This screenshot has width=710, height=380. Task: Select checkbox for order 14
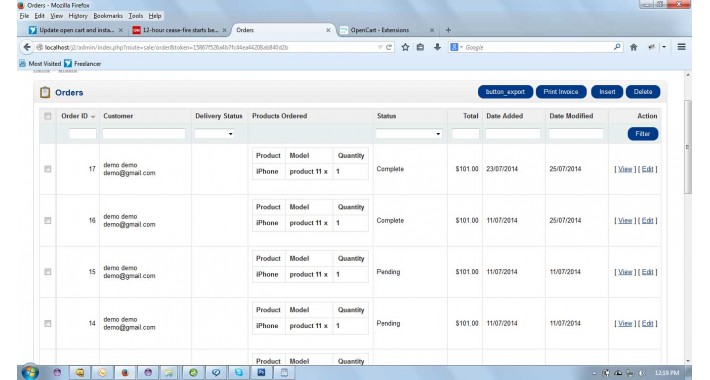pos(48,323)
